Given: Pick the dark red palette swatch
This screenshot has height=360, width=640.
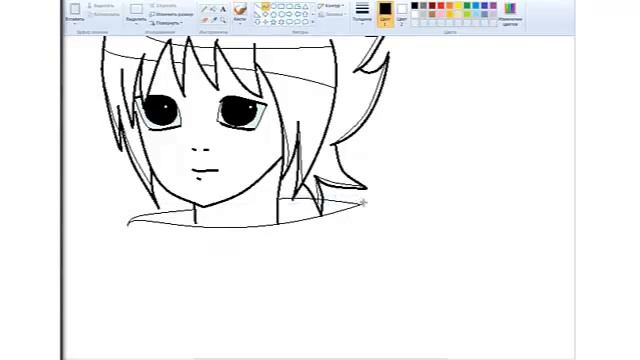Looking at the screenshot, I should pyautogui.click(x=432, y=6).
